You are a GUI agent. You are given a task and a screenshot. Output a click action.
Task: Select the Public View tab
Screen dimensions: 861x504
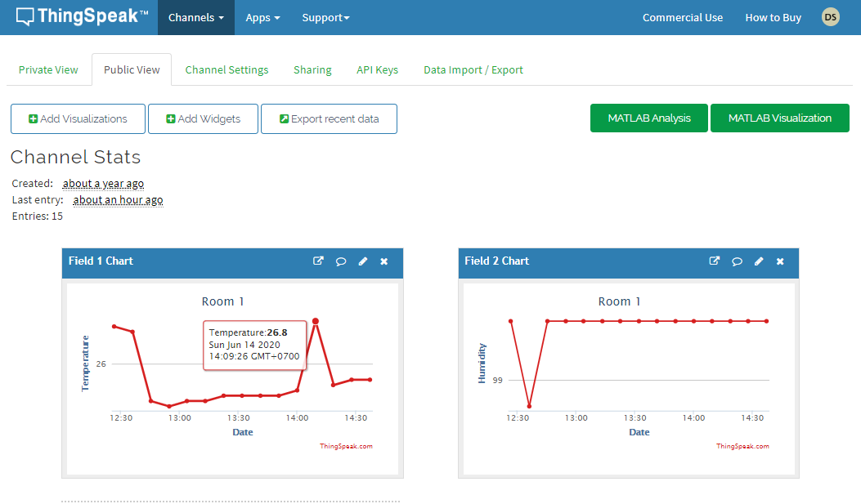tap(132, 69)
